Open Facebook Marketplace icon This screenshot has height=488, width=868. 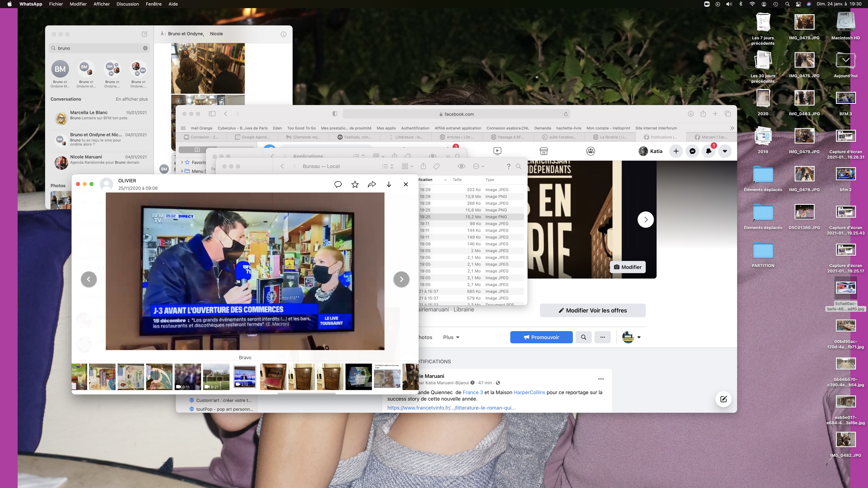[x=544, y=151]
